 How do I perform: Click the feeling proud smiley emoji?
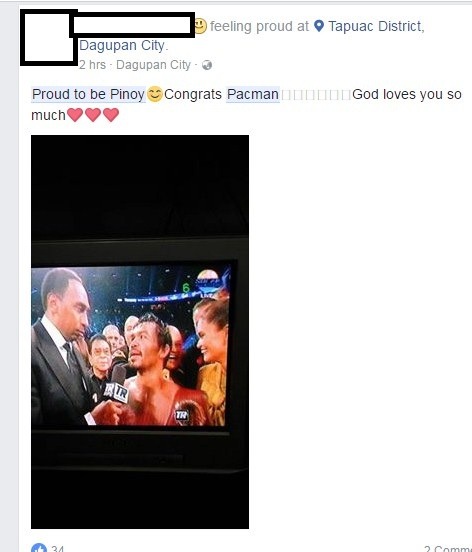201,26
